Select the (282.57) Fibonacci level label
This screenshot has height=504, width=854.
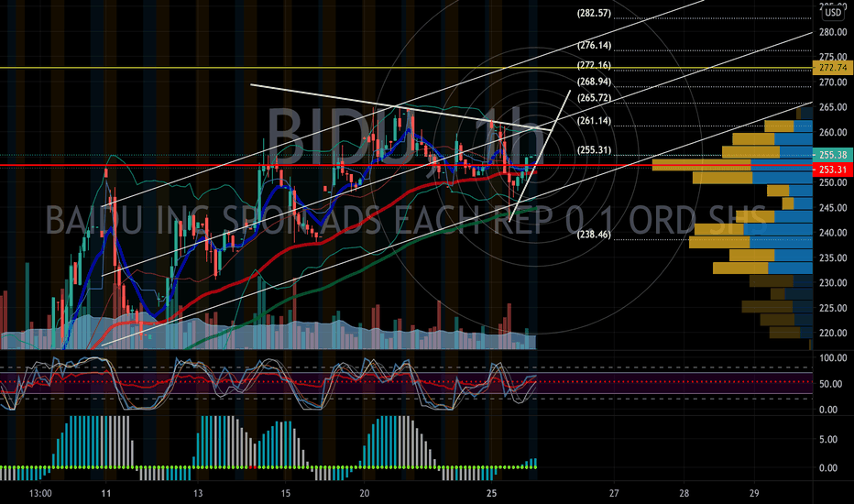point(594,13)
